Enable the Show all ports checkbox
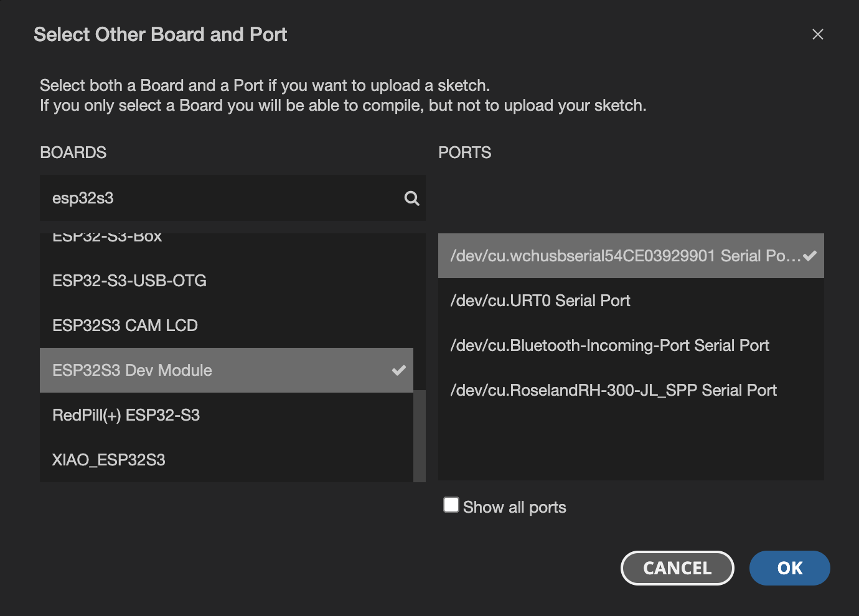 [451, 505]
